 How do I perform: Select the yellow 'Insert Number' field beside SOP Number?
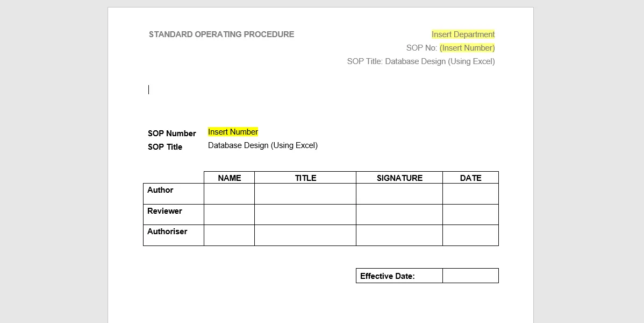(233, 132)
